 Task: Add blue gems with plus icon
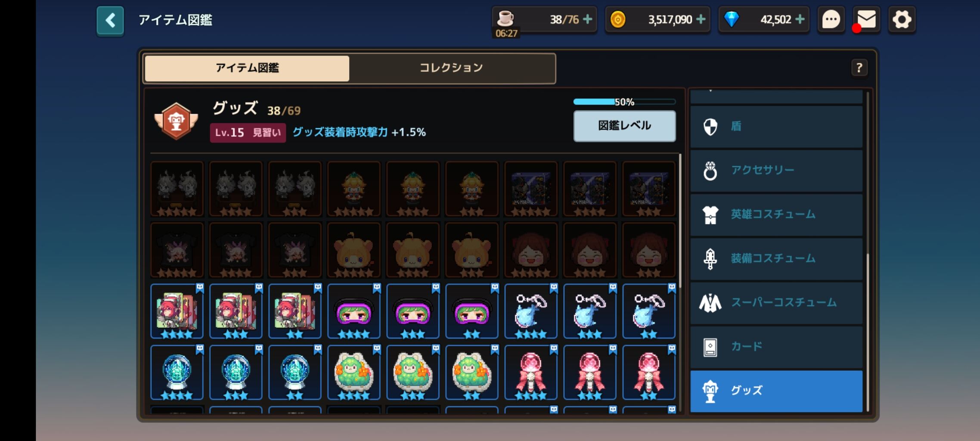coord(800,19)
